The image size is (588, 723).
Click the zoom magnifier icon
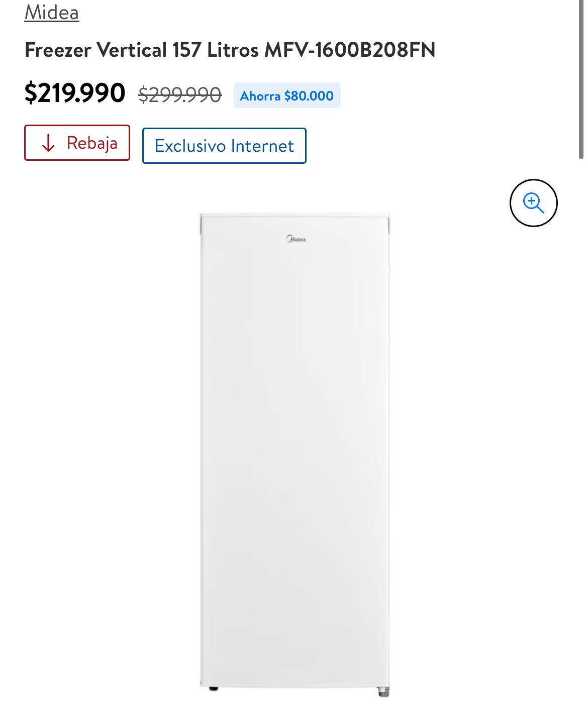pos(533,203)
